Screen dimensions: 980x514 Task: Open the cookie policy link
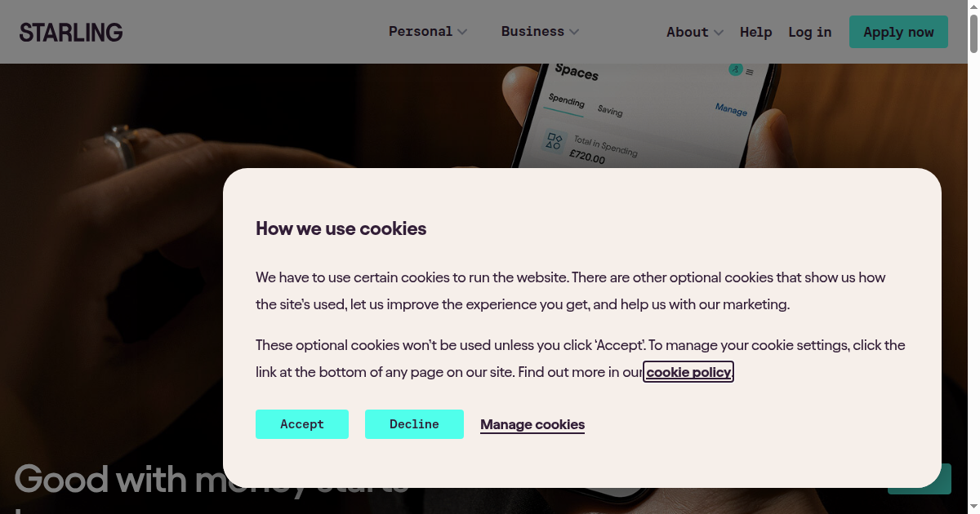[688, 372]
